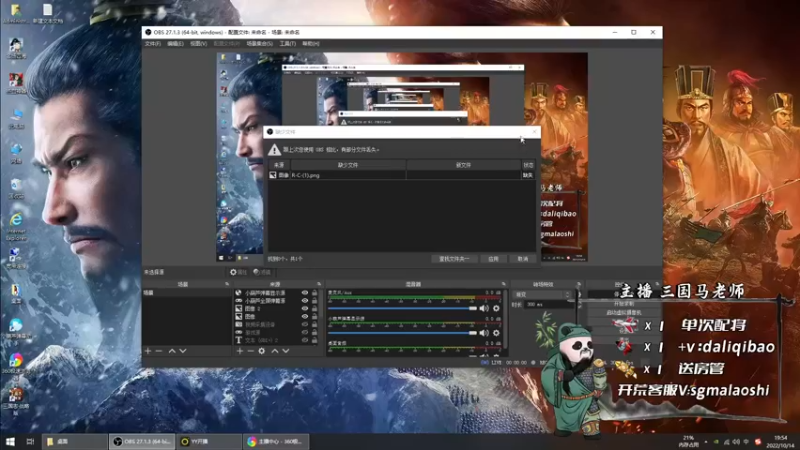
Task: Click 应用 in the missing files dialog
Action: 493,259
